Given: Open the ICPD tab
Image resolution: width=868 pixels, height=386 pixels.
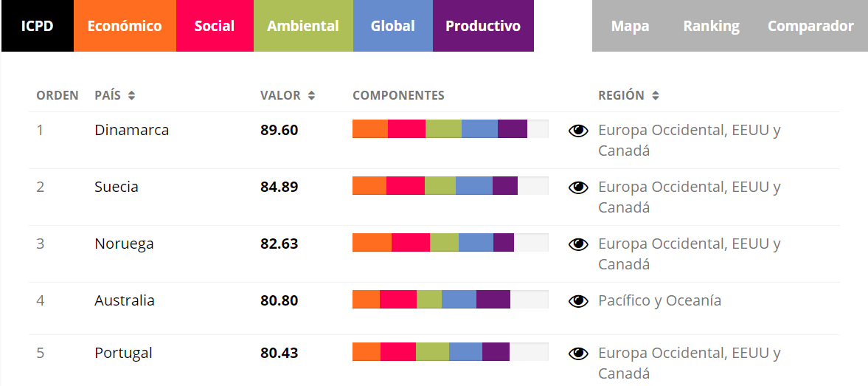Looking at the screenshot, I should coord(38,26).
